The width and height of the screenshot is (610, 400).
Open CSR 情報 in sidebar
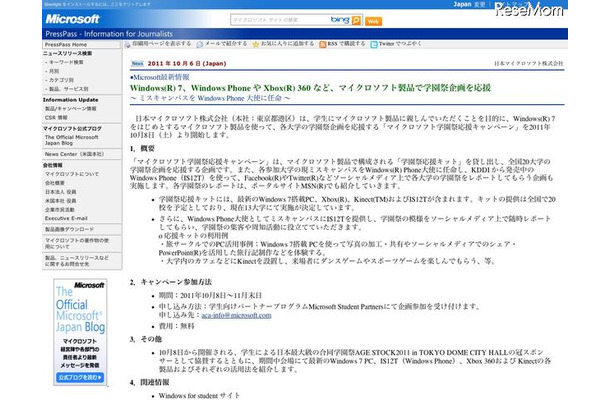click(56, 118)
